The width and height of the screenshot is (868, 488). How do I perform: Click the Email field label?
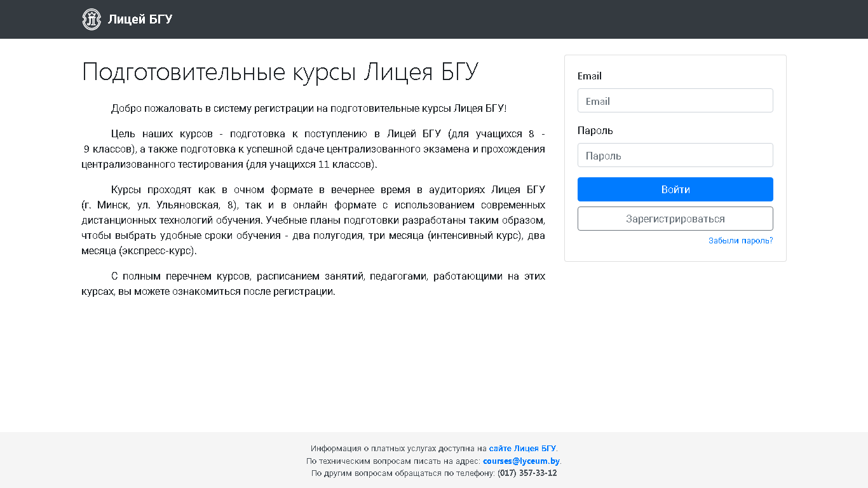pyautogui.click(x=590, y=76)
